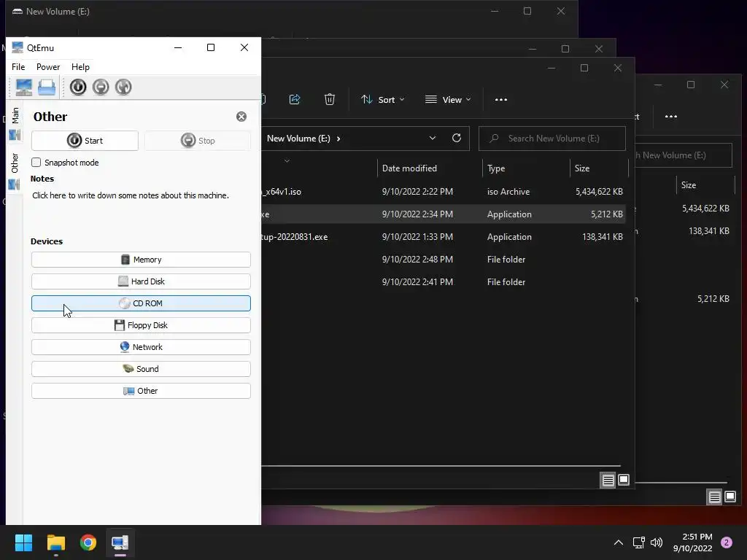747x560 pixels.
Task: Click the chevron after New Volume (E:) breadcrumb
Action: [338, 139]
